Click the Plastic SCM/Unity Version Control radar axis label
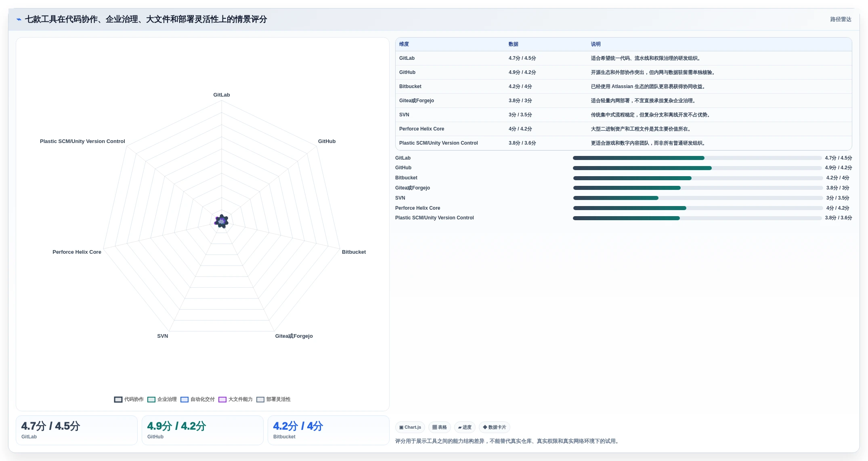This screenshot has height=461, width=868. [82, 141]
